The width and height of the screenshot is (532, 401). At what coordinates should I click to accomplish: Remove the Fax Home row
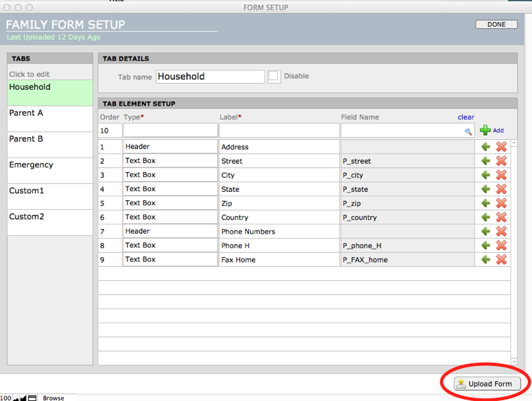click(x=501, y=259)
